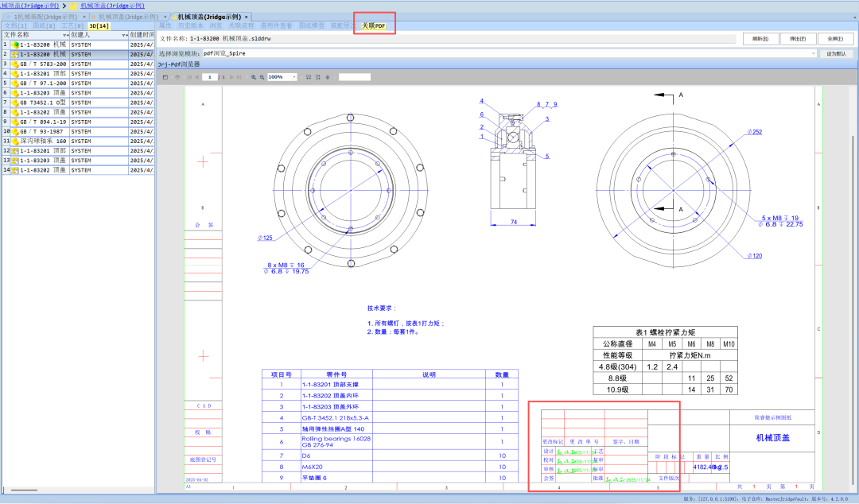The width and height of the screenshot is (859, 504).
Task: Go to first page in PDF viewer
Action: pos(189,77)
